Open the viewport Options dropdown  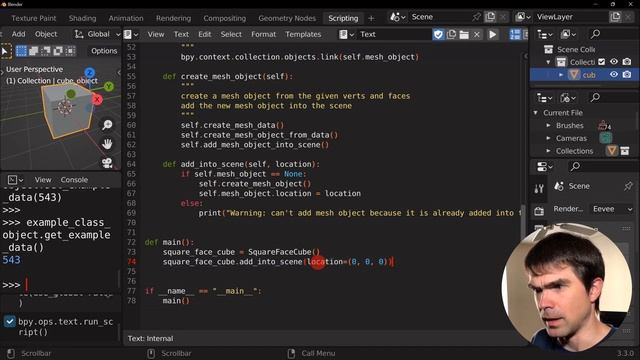pyautogui.click(x=104, y=51)
